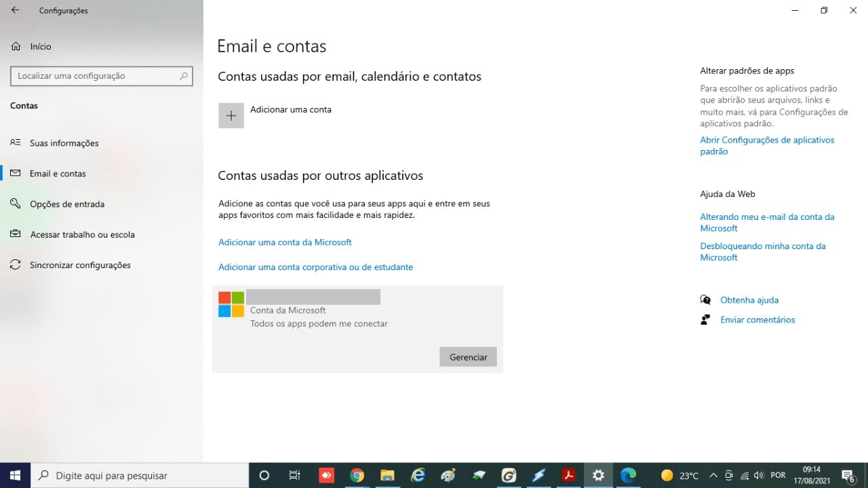Screen dimensions: 868x488
Task: Click the Meet Now camera tray icon
Action: (729, 476)
